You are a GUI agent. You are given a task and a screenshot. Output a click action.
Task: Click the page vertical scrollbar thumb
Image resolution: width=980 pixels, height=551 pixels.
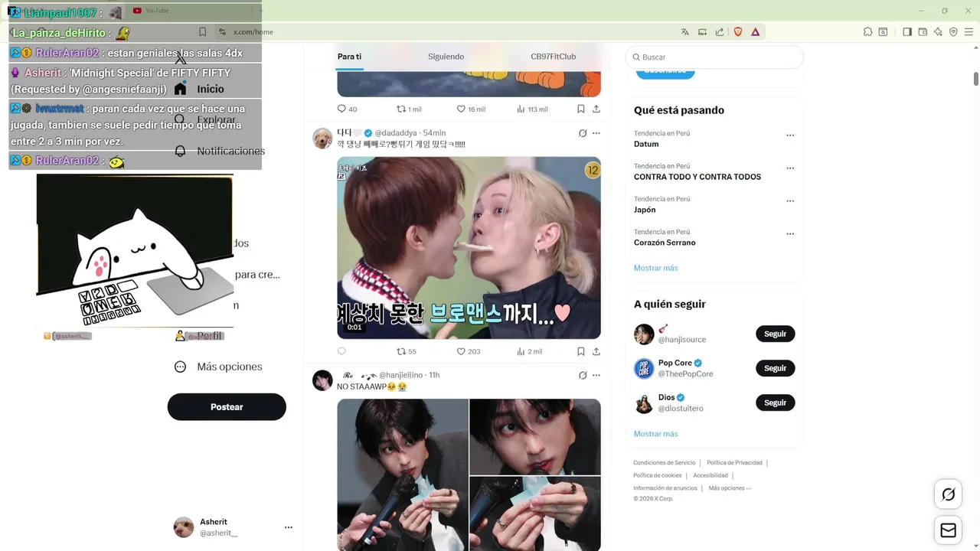pyautogui.click(x=976, y=79)
